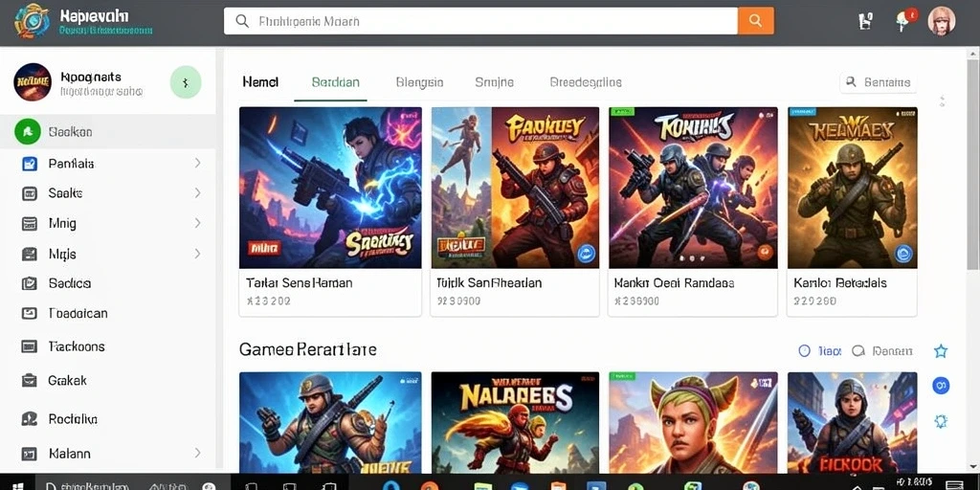Open the notification icon with red badge
This screenshot has width=980, height=490.
click(903, 20)
